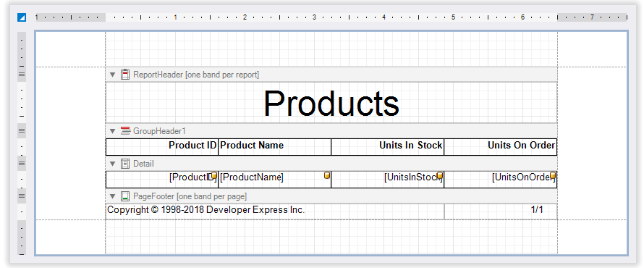Select the 1/1 page number control
Viewport: 644px width, 268px height.
501,212
